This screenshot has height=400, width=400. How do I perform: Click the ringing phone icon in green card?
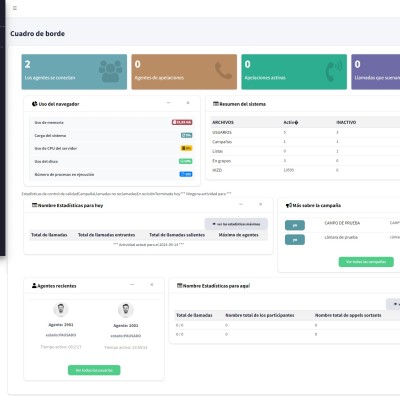point(333,71)
